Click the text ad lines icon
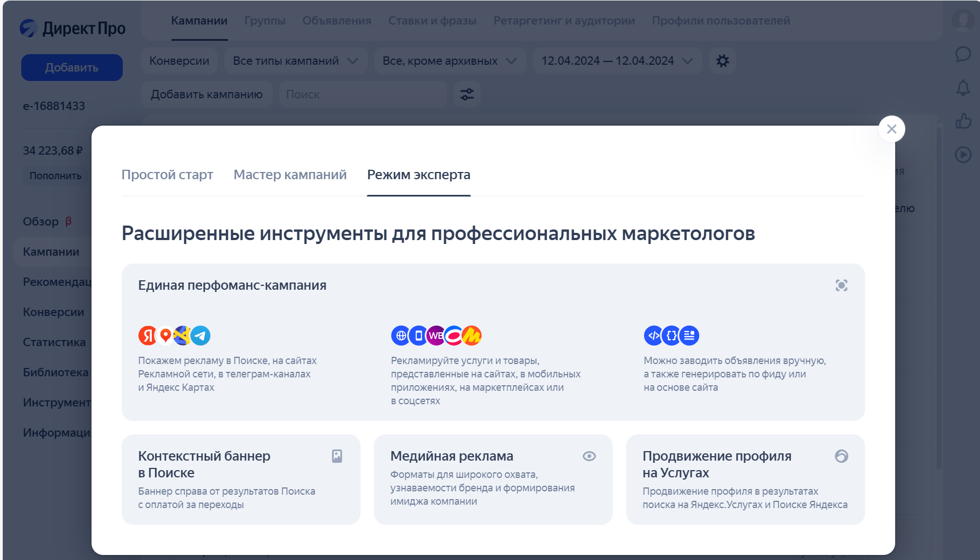Screen dimensions: 980x560 pos(690,336)
